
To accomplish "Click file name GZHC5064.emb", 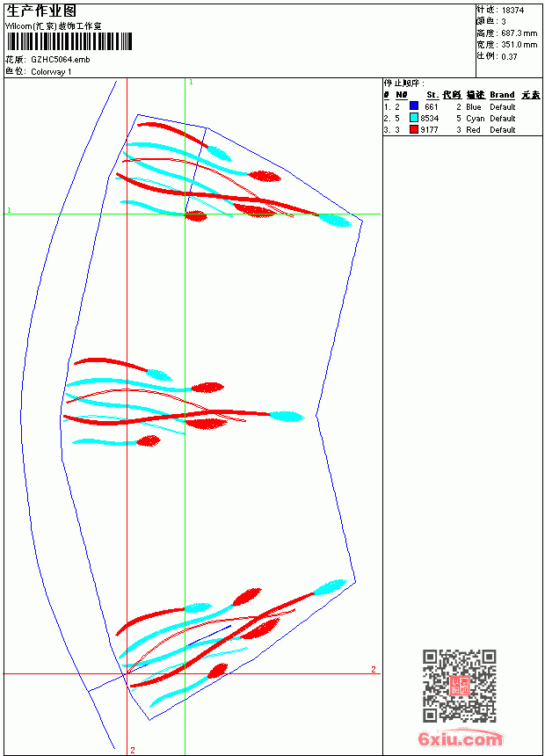I will coord(61,60).
